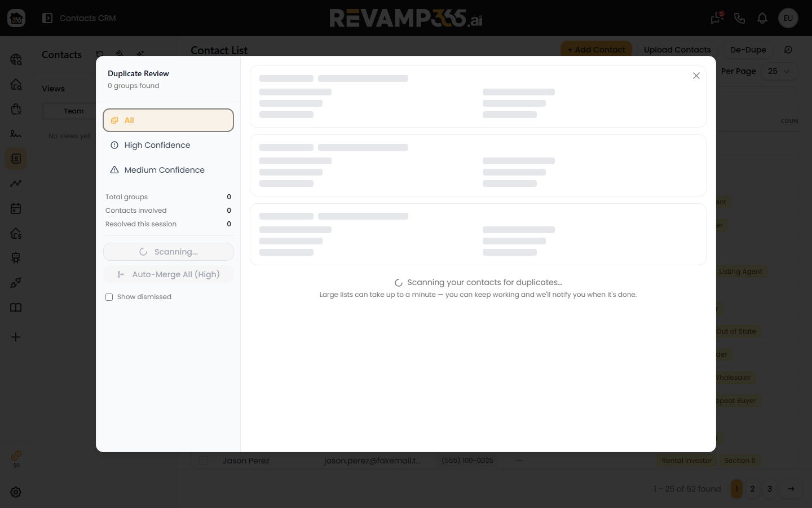Select the High Confidence filter
The image size is (812, 508).
168,145
